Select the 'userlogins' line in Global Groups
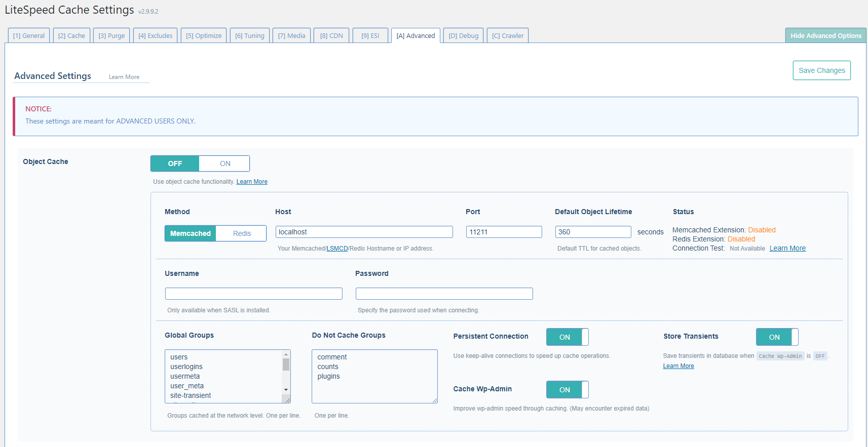This screenshot has width=868, height=447. click(186, 367)
